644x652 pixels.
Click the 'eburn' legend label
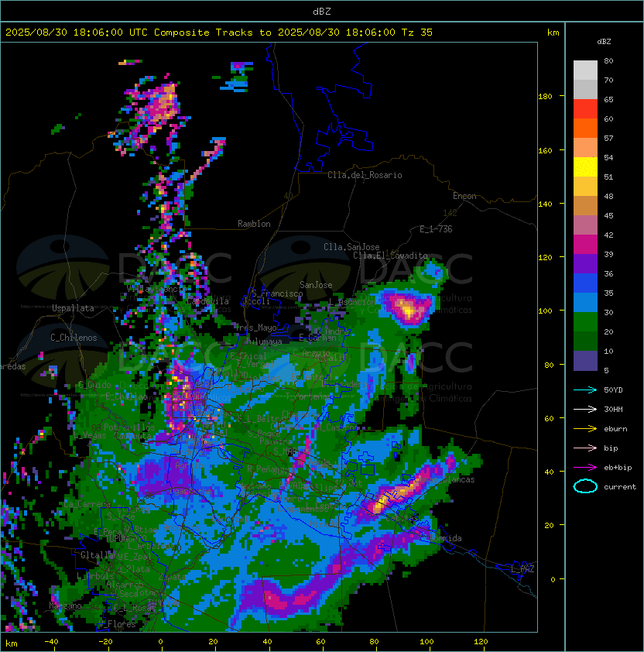pyautogui.click(x=615, y=429)
